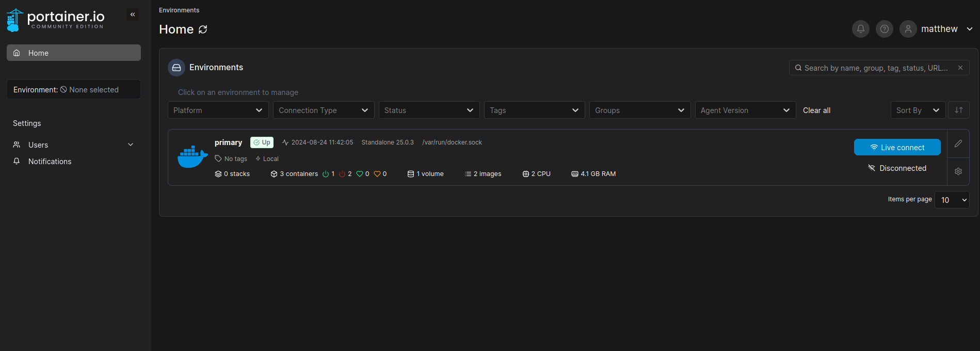Click the Environment: None selected box
The width and height of the screenshot is (980, 351).
pos(74,89)
